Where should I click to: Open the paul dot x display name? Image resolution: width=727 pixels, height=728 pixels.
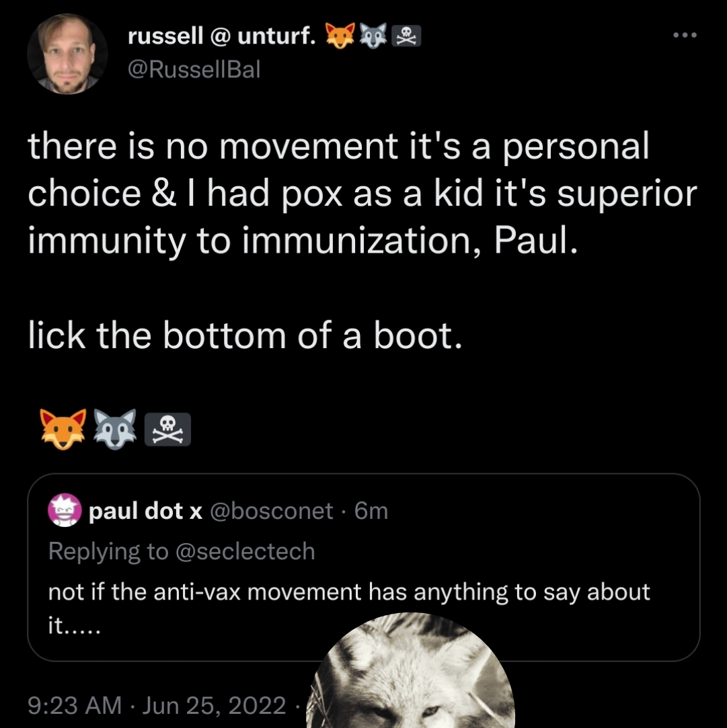146,512
